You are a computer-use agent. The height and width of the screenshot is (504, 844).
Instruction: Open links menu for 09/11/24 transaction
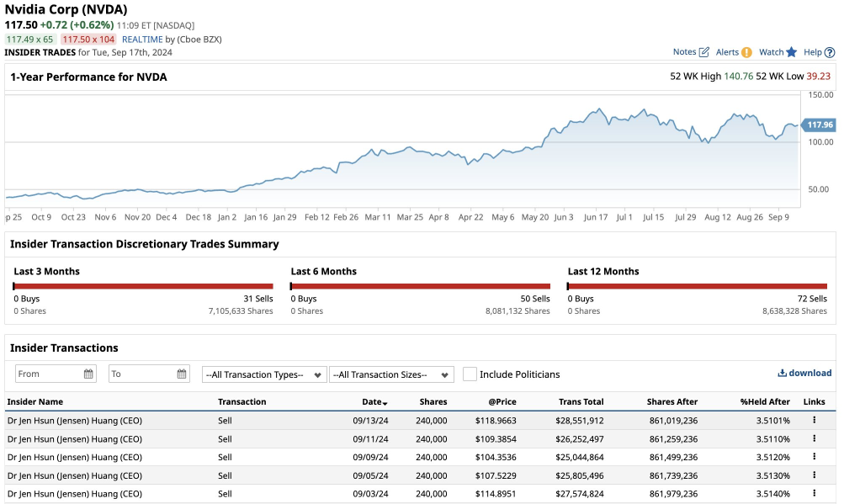point(814,438)
